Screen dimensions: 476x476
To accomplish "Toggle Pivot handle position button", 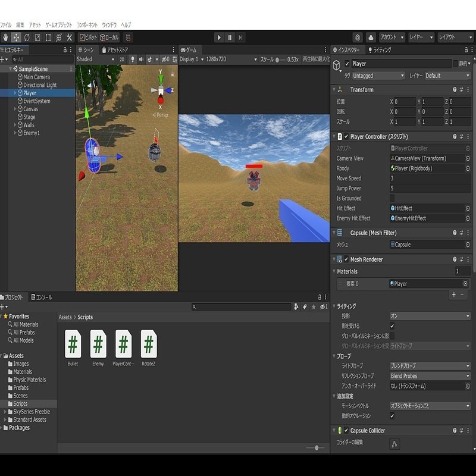I will point(88,37).
